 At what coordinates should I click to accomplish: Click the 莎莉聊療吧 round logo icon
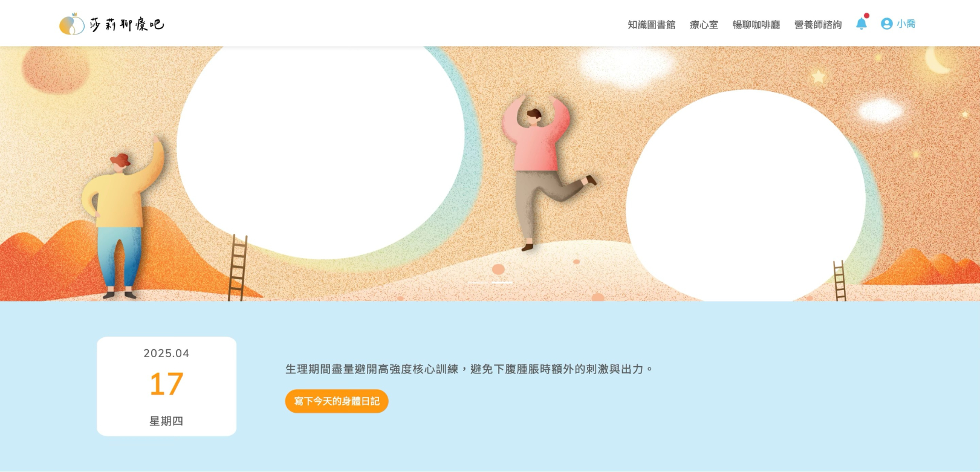[71, 24]
